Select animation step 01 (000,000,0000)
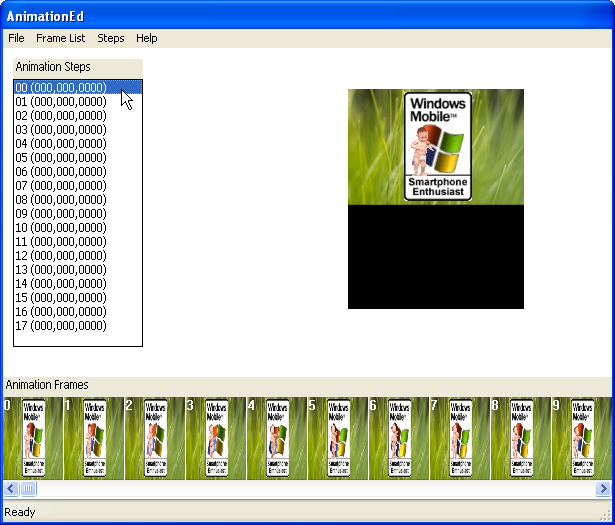 tap(78, 101)
